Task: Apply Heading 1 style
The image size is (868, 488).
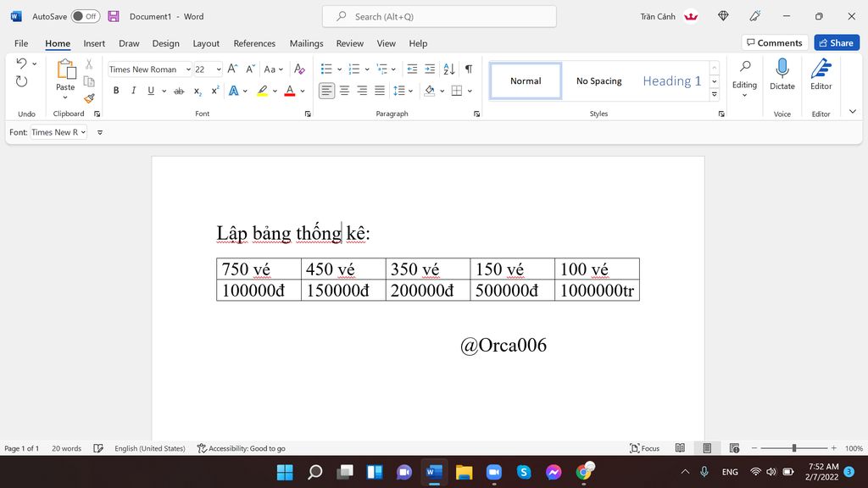Action: click(x=672, y=80)
